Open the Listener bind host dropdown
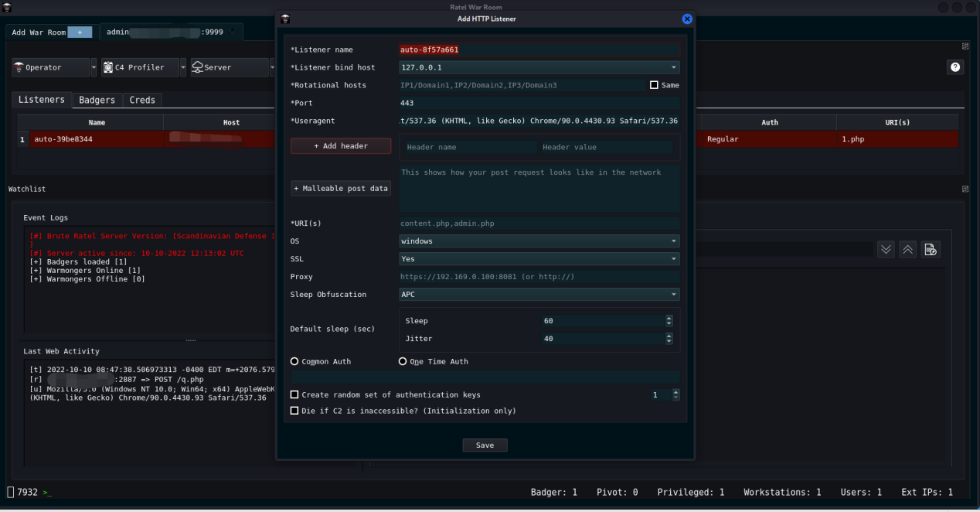The width and height of the screenshot is (980, 512). tap(539, 67)
